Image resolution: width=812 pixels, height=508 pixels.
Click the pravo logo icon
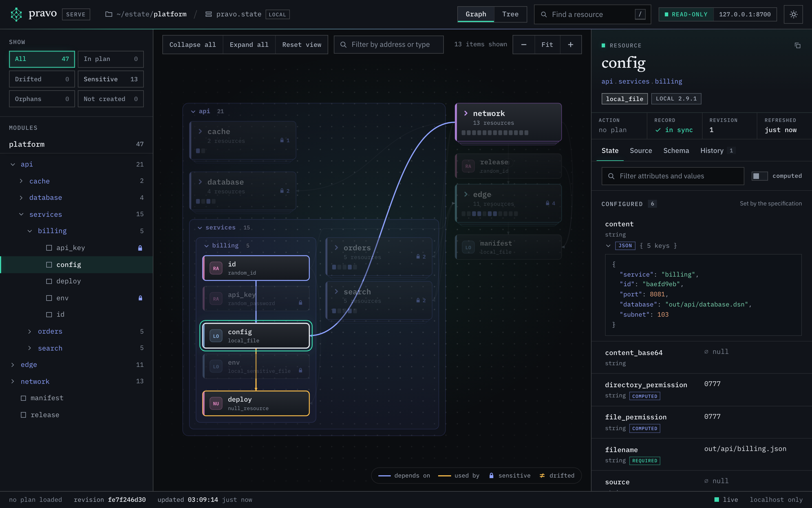[16, 14]
